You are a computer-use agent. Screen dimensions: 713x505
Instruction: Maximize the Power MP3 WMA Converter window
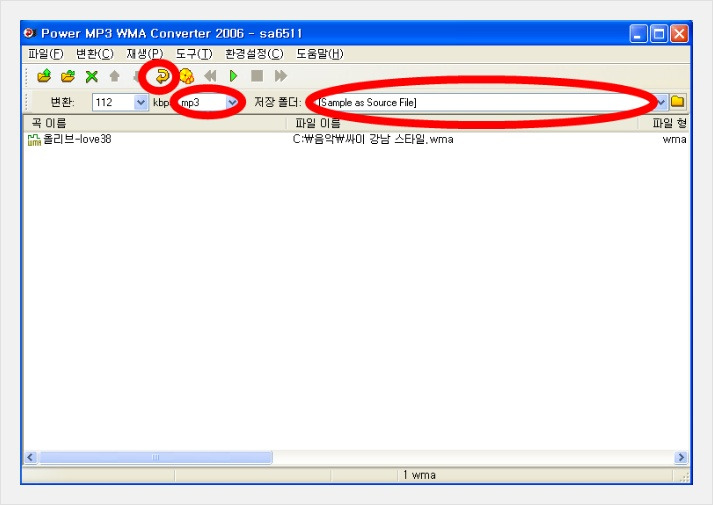point(658,34)
